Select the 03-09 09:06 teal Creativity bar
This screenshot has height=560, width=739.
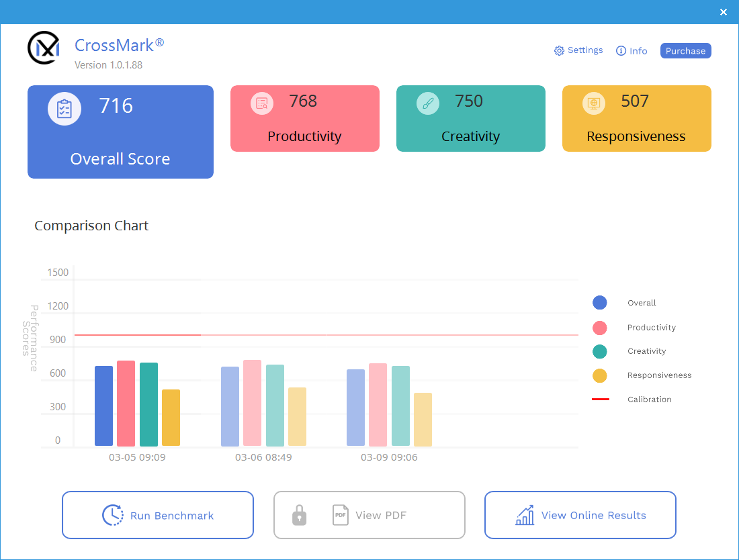tap(400, 406)
